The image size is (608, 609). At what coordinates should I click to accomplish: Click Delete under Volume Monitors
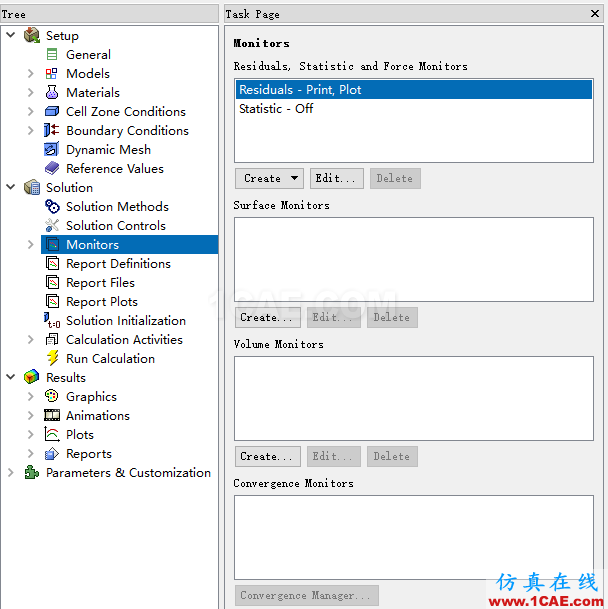(392, 456)
